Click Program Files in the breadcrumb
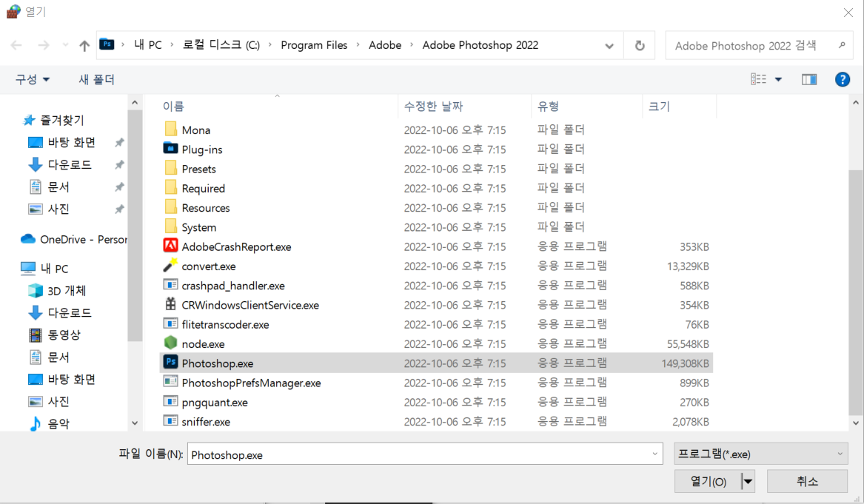The image size is (864, 504). coord(314,45)
